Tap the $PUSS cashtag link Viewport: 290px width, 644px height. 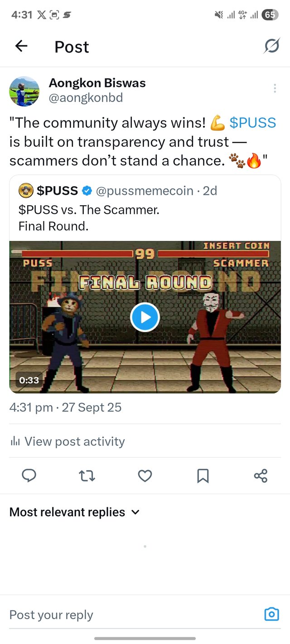252,122
